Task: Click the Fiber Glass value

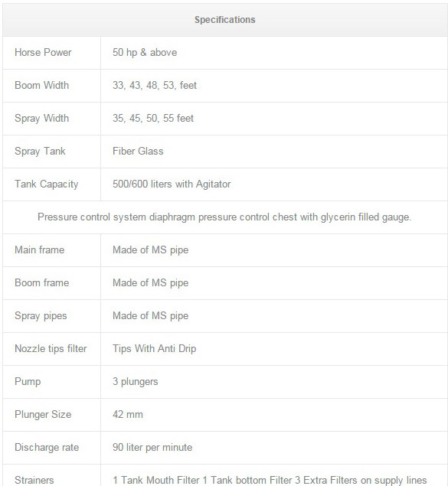Action: click(138, 151)
